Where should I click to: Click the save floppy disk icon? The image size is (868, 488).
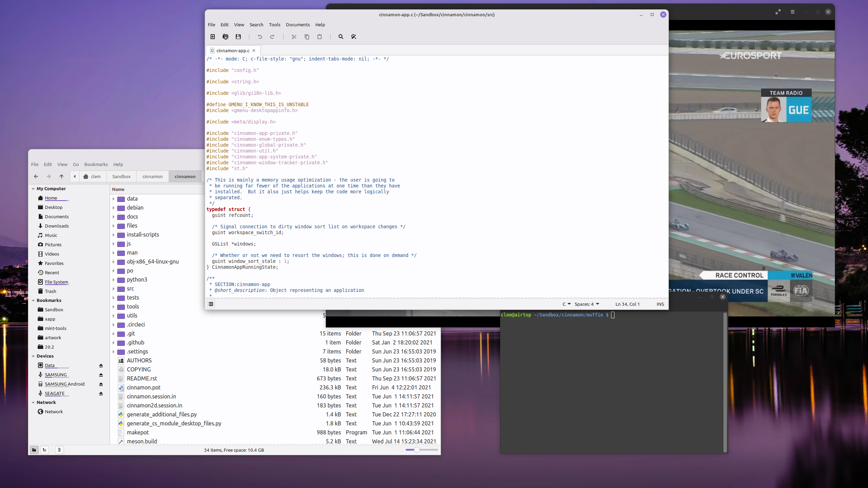(238, 37)
